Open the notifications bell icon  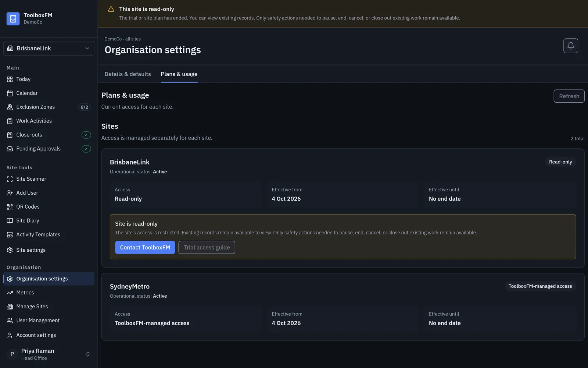pos(571,46)
